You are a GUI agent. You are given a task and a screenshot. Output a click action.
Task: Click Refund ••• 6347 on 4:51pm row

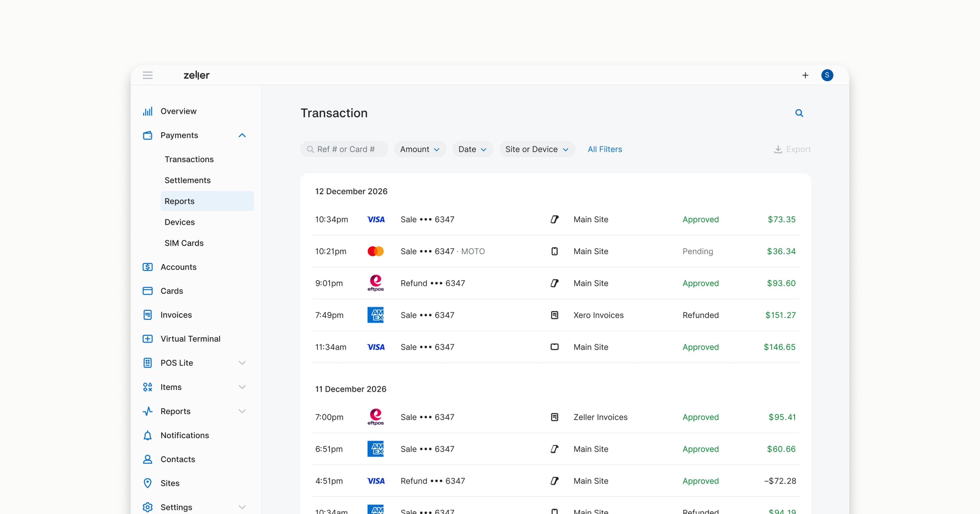pos(433,481)
